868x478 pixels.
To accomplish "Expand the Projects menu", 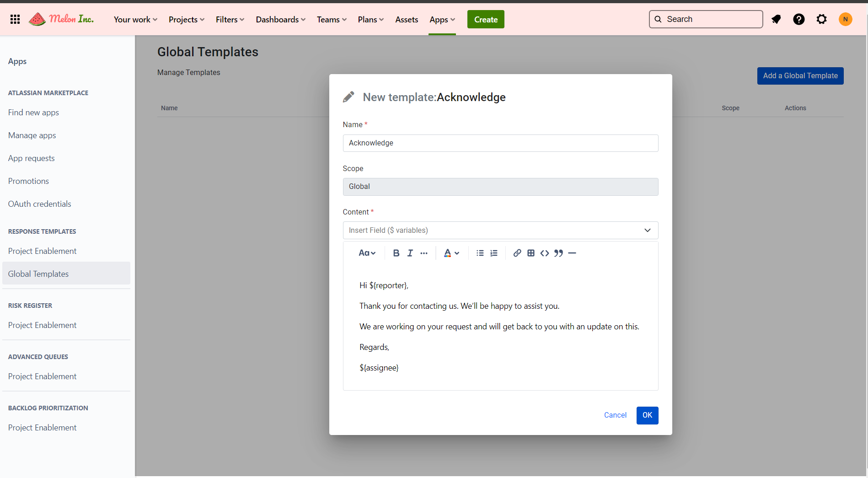I will 186,20.
